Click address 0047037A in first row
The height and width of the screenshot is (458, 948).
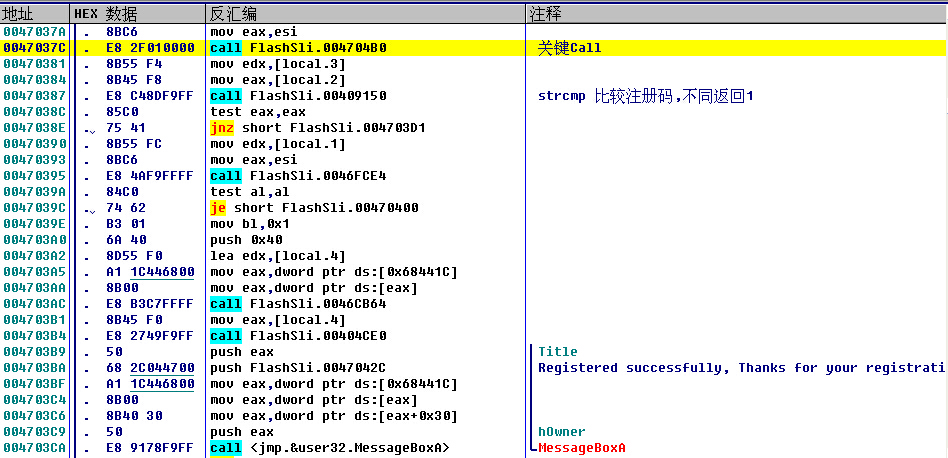point(34,32)
